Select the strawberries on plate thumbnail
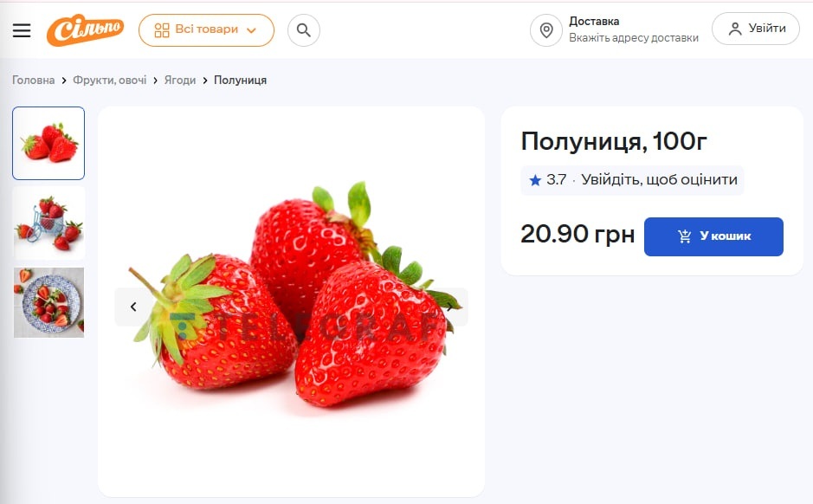Viewport: 813px width, 504px height. pos(48,302)
